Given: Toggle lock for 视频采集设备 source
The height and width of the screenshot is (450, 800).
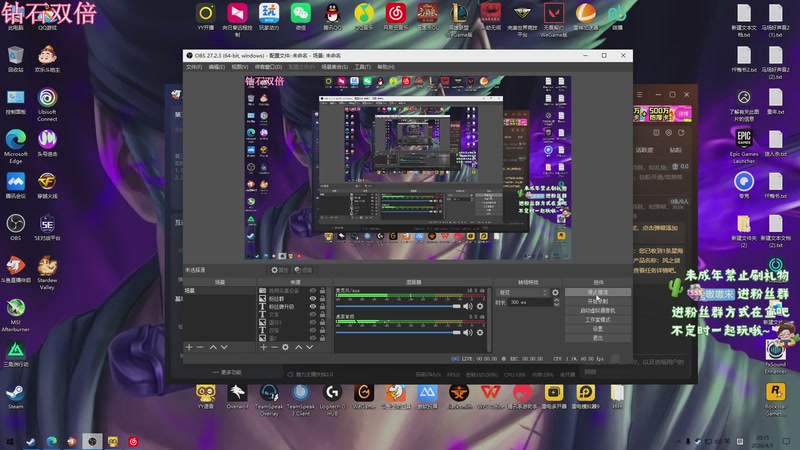Looking at the screenshot, I should pyautogui.click(x=322, y=290).
